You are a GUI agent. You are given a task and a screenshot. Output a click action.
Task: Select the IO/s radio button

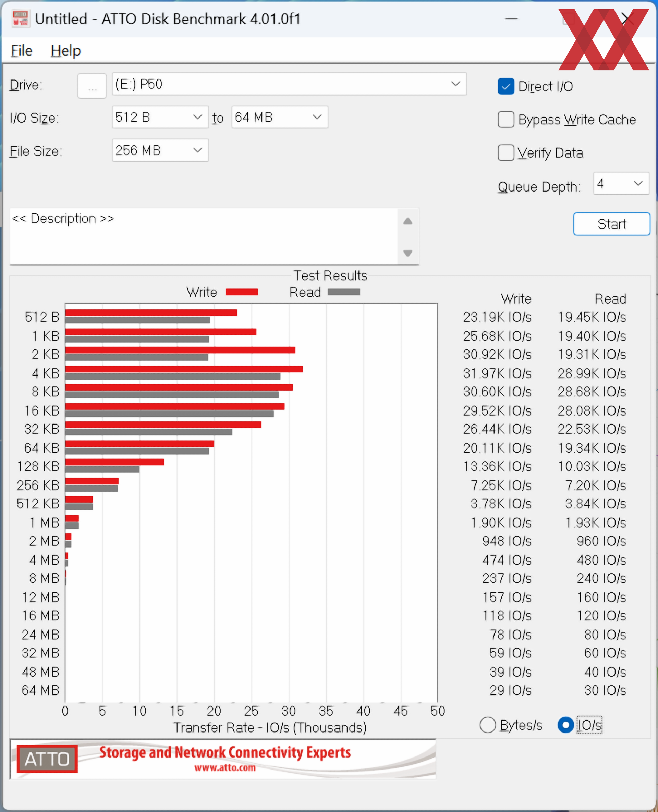(565, 725)
